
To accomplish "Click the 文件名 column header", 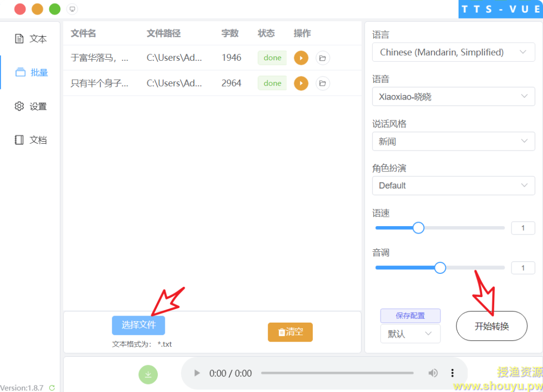I will point(83,33).
